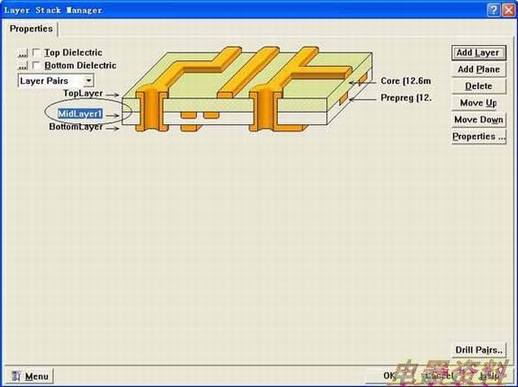Open Top Dielectric ellipsis properties button
The height and width of the screenshot is (387, 518).
pos(22,53)
